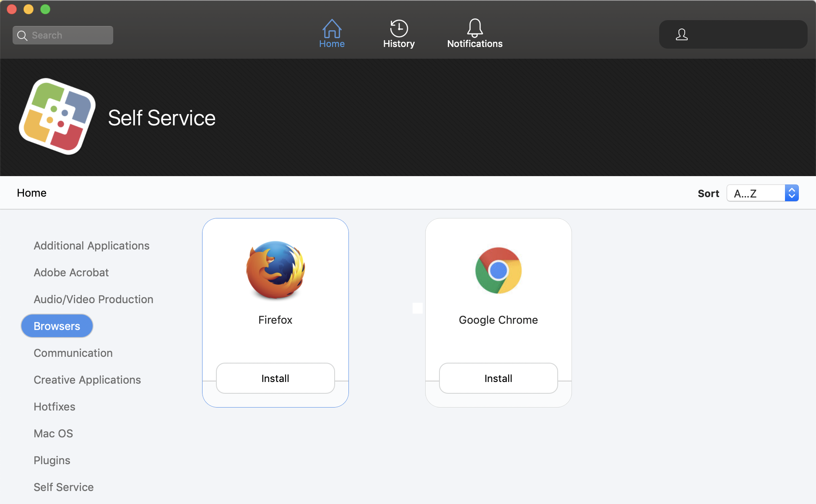This screenshot has width=816, height=504.
Task: Open the Mac OS category
Action: pos(53,434)
